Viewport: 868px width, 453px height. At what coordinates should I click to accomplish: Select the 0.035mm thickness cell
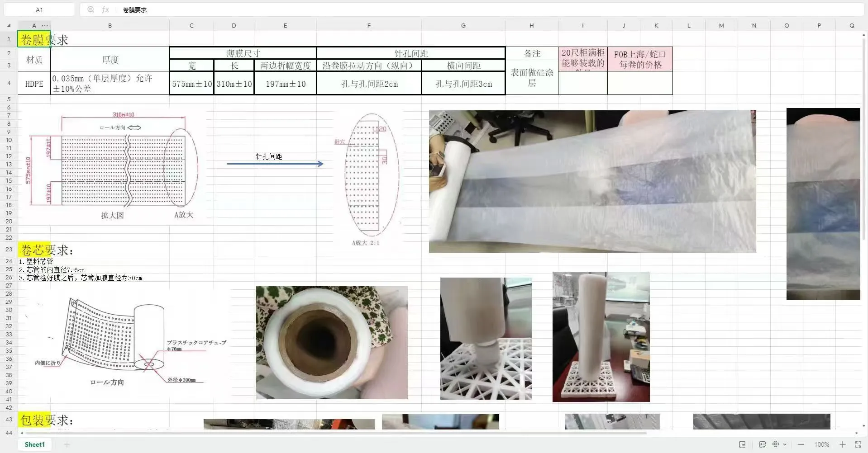pyautogui.click(x=110, y=84)
